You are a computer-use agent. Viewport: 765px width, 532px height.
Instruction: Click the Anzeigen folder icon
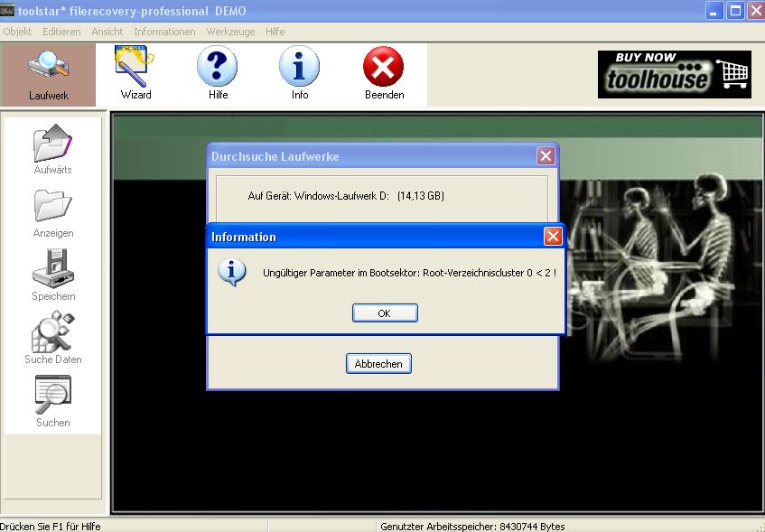[52, 213]
